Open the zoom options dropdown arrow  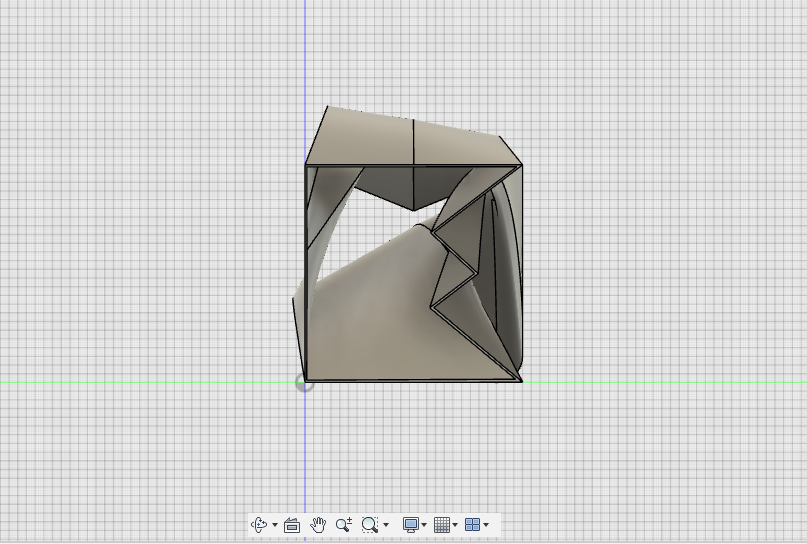[x=386, y=525]
